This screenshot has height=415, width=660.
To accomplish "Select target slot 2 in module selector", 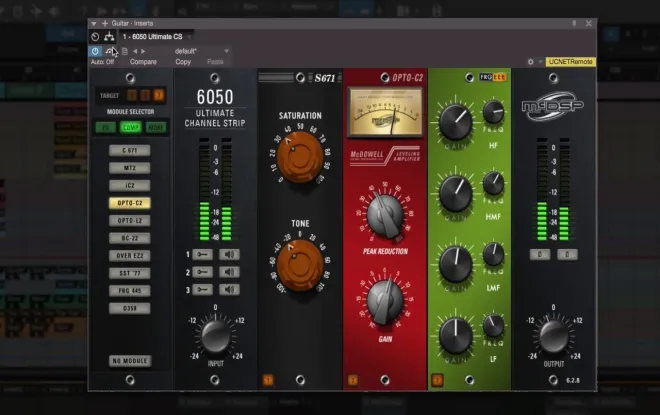I will [145, 96].
